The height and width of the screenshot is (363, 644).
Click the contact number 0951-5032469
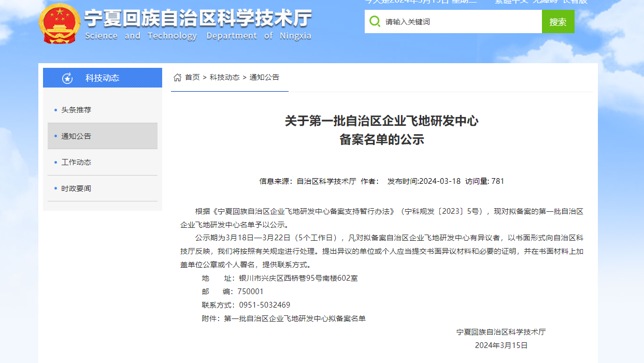click(264, 305)
